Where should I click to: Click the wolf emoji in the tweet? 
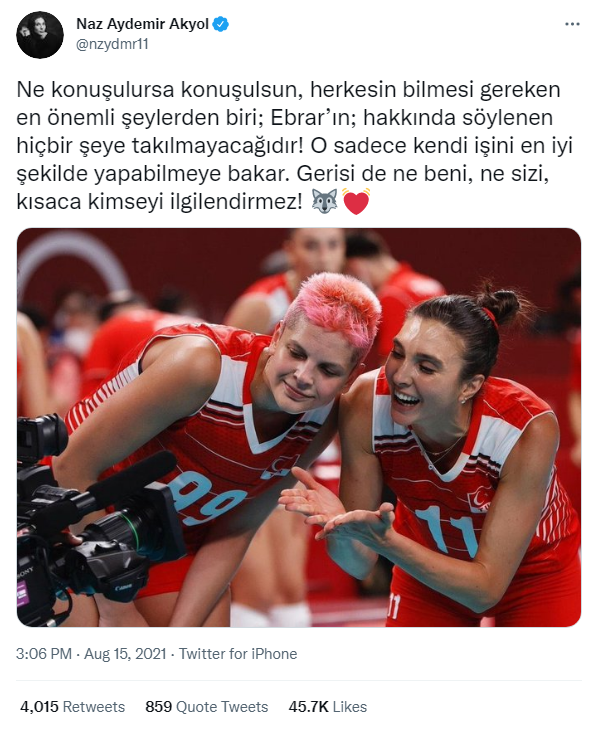point(324,202)
